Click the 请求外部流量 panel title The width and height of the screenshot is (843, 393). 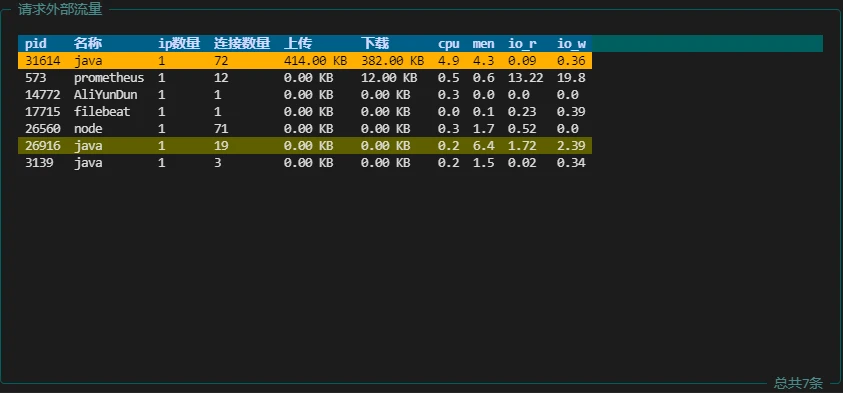[60, 10]
